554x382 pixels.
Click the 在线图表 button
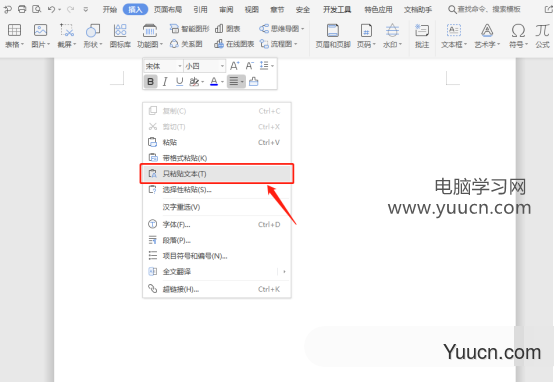tap(234, 44)
